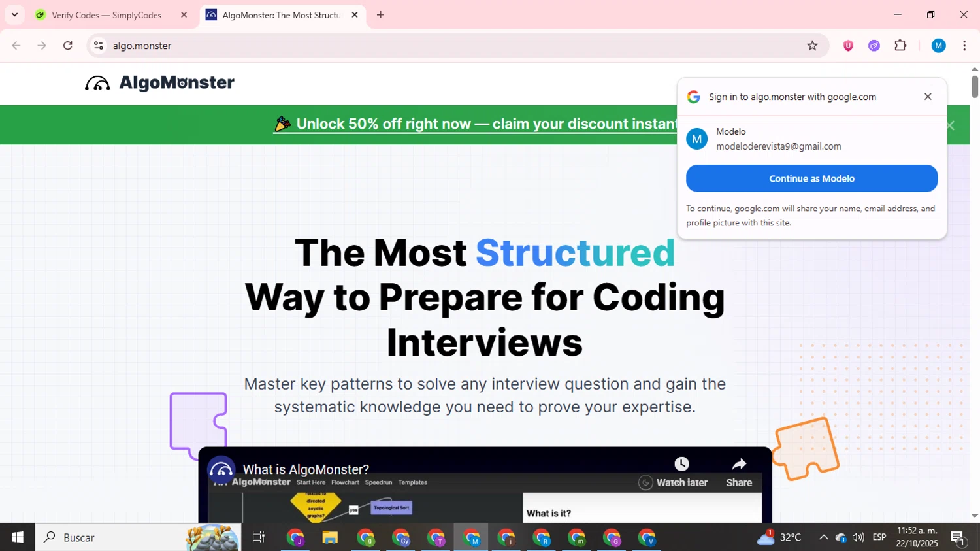Open a new browser tab
The width and height of the screenshot is (980, 551).
(381, 15)
